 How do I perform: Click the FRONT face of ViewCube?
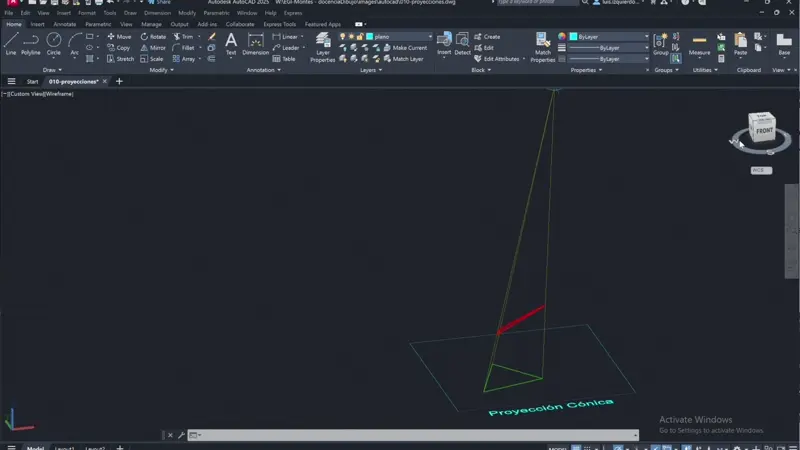click(764, 131)
